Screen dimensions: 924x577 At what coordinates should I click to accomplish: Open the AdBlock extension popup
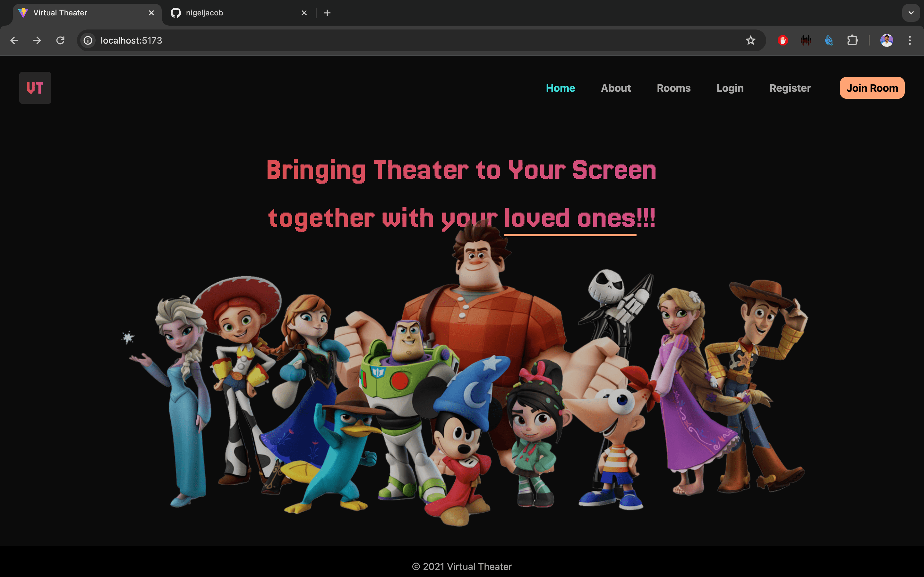pyautogui.click(x=783, y=40)
